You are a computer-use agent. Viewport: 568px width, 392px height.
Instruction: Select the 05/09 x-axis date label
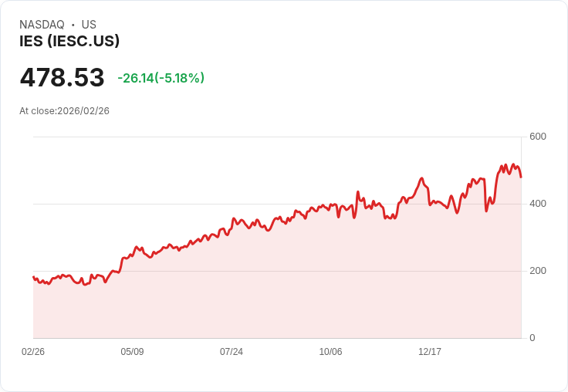[x=132, y=352]
